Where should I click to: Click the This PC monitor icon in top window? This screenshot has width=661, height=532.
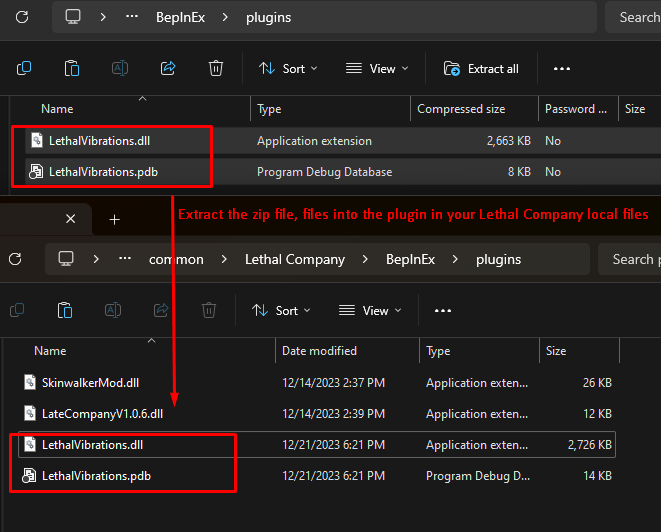pyautogui.click(x=73, y=17)
